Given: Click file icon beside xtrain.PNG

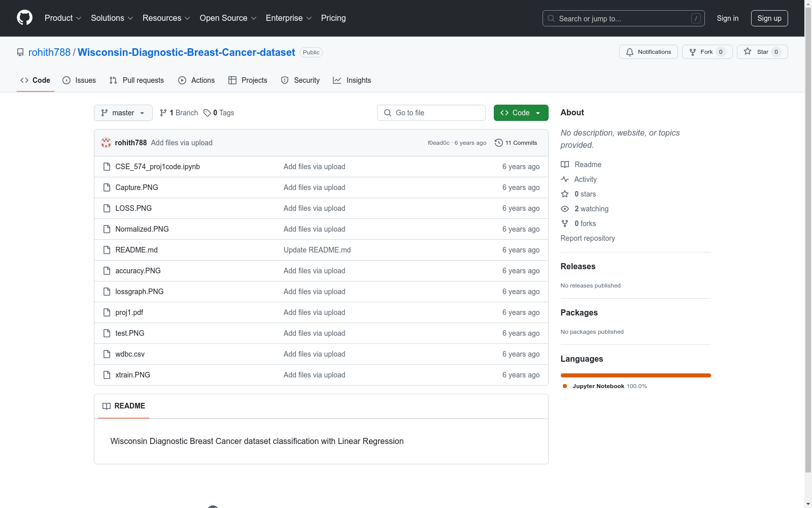Looking at the screenshot, I should 107,375.
